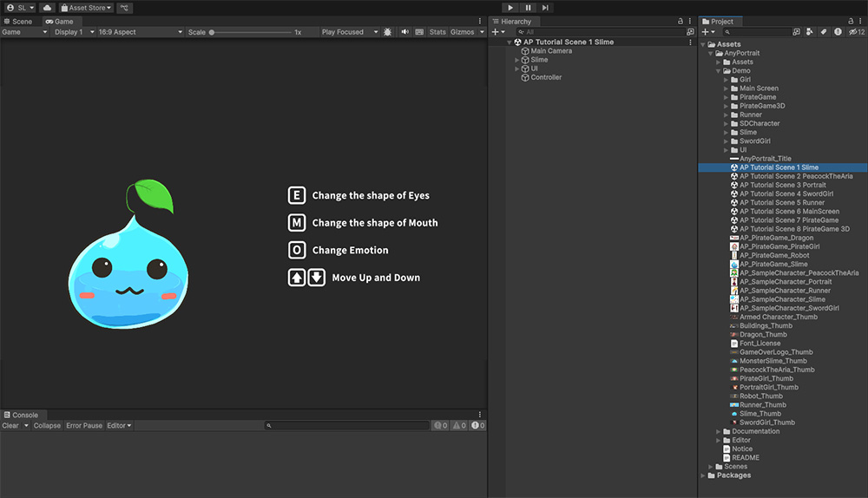The height and width of the screenshot is (498, 868).
Task: Open the Project panel more options menu
Action: 860,21
